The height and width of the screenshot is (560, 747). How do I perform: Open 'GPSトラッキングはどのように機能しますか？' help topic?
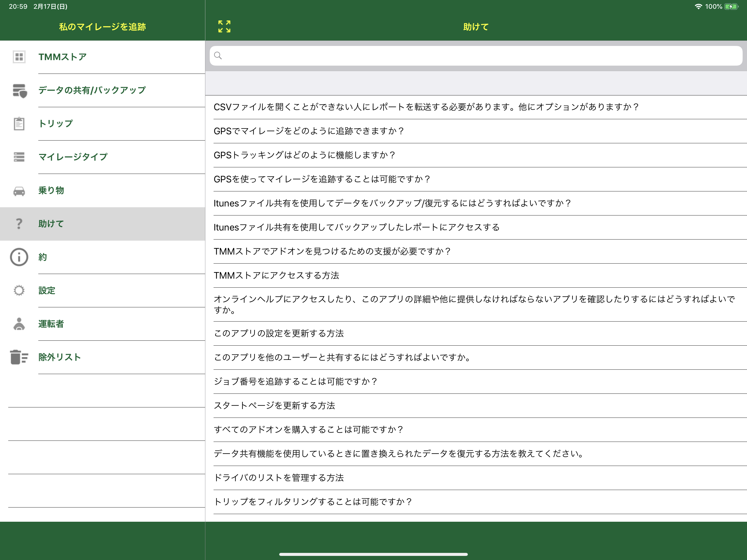click(x=305, y=155)
